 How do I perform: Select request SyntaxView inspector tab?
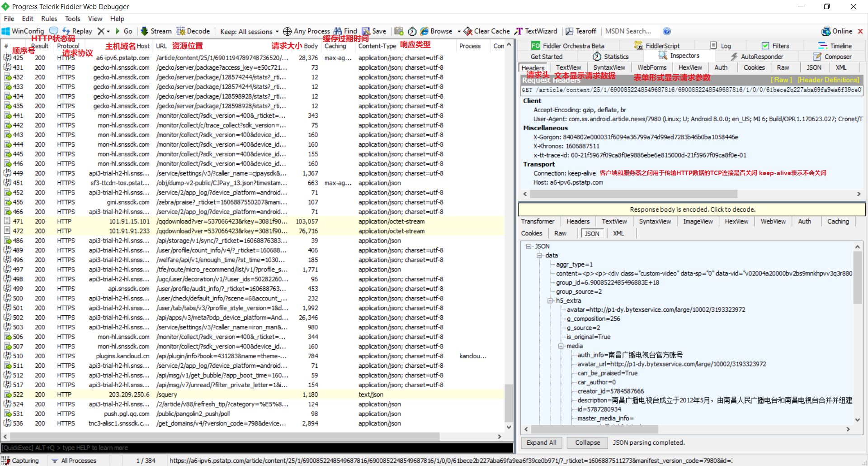pyautogui.click(x=609, y=67)
